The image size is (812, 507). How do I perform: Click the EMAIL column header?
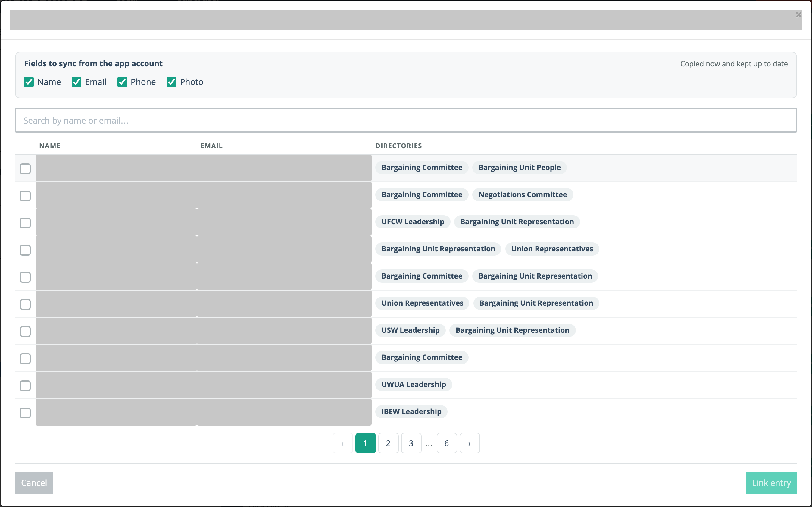click(x=211, y=146)
